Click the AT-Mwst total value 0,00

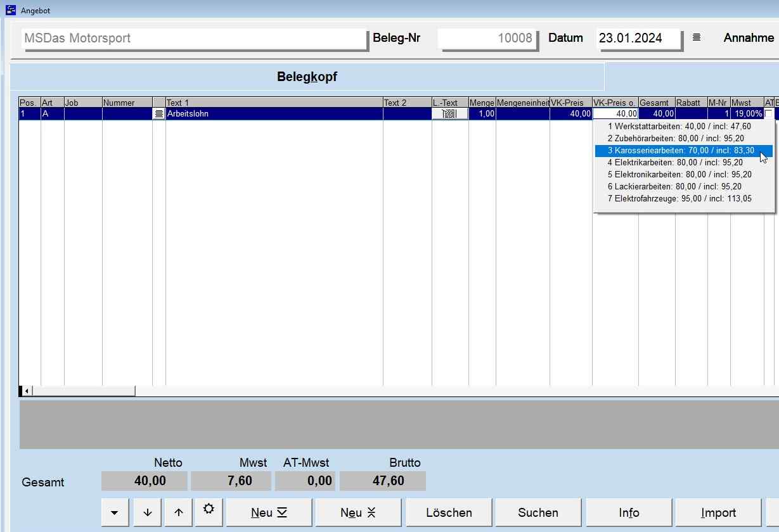(x=306, y=481)
